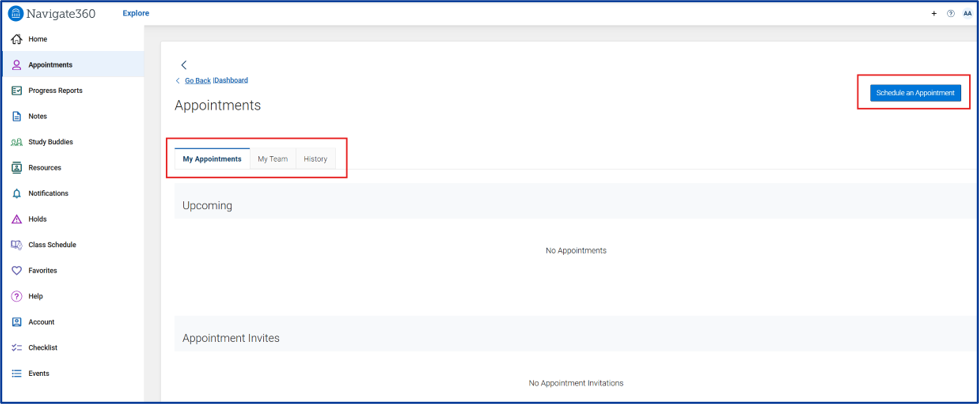Click the No Appointment Invitations message
This screenshot has height=404, width=979.
pos(576,383)
